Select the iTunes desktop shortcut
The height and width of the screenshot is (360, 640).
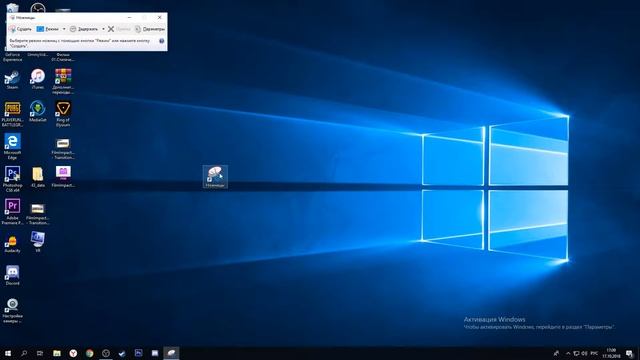click(x=38, y=80)
